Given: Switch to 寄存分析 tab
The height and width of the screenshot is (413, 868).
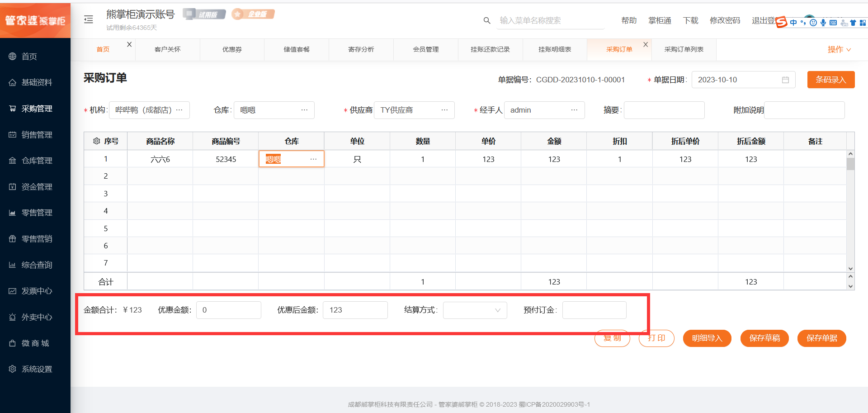Looking at the screenshot, I should (x=361, y=49).
